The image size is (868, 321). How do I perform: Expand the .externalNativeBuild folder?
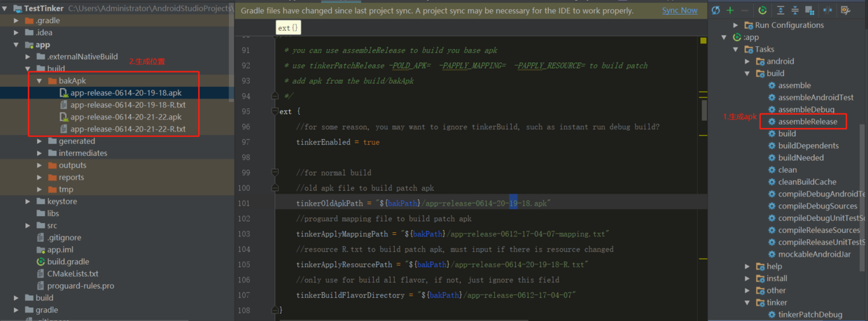click(28, 57)
